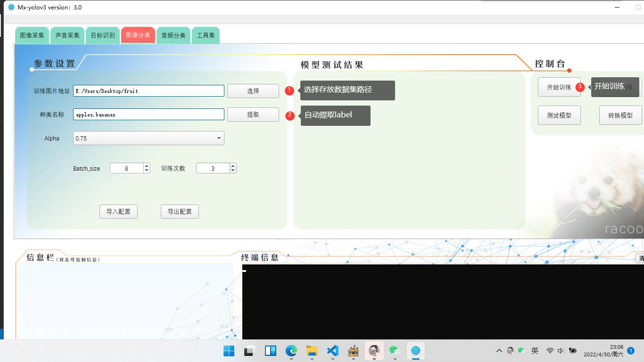Show hidden system tray icons
This screenshot has width=644, height=362.
tap(499, 351)
